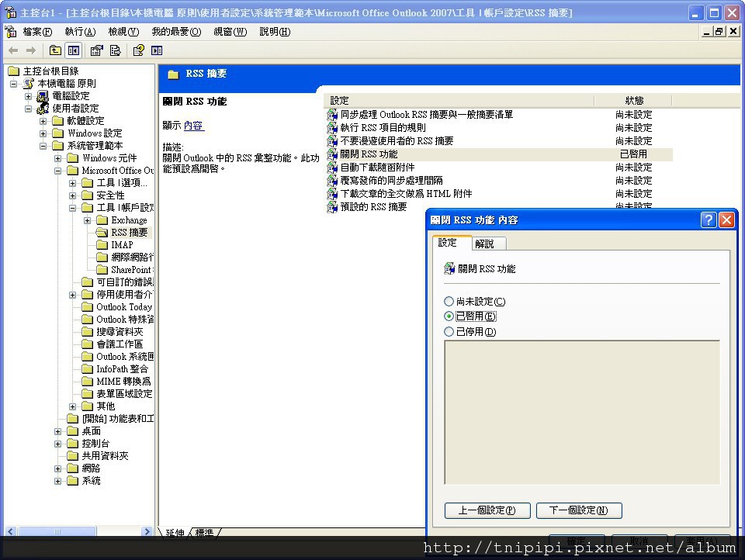745x560 pixels.
Task: Select the InfoPath 整合 folder in tree
Action: click(115, 368)
